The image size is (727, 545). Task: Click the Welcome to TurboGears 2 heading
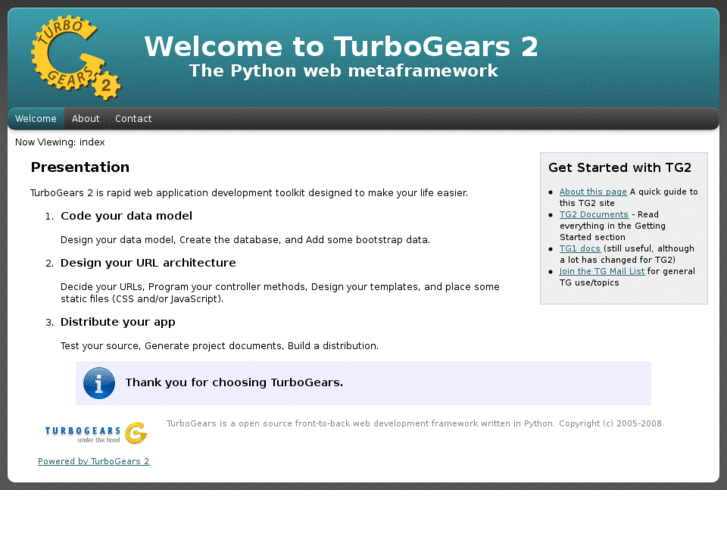341,46
